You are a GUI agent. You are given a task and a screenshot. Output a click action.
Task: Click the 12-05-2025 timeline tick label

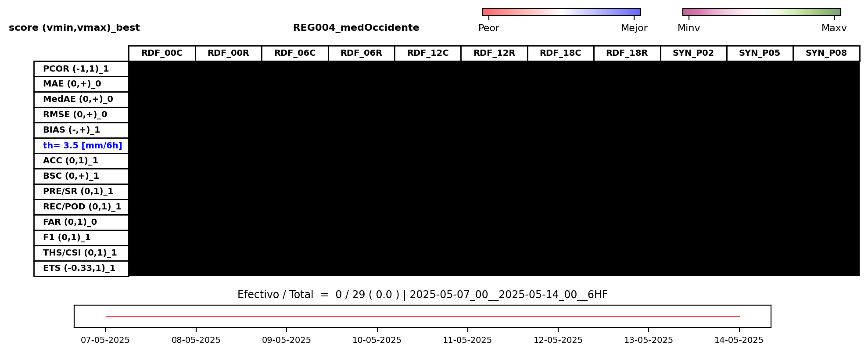pyautogui.click(x=558, y=340)
